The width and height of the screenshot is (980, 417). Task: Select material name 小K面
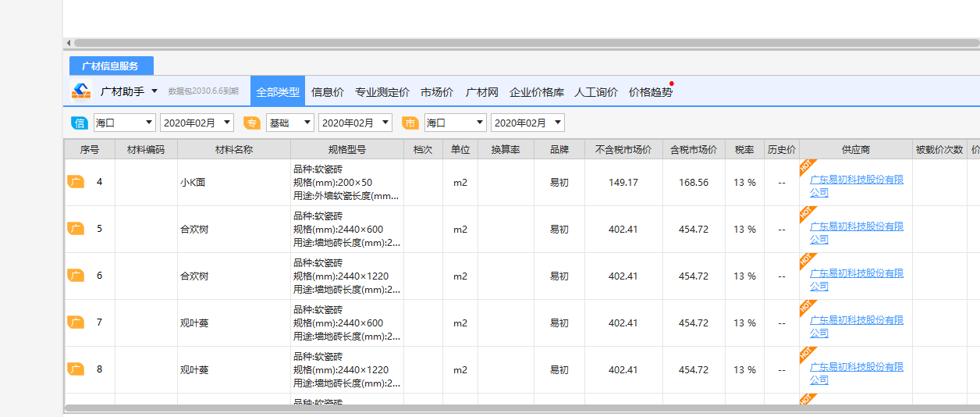[x=192, y=182]
